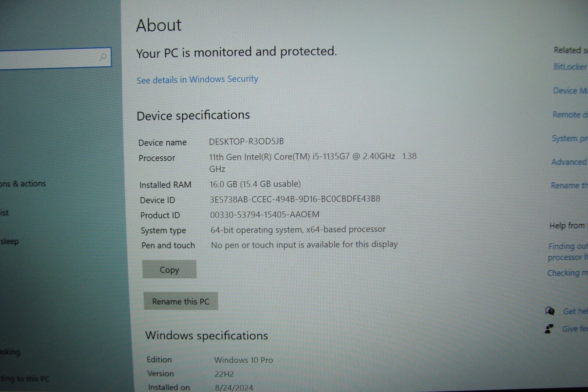
Task: Copy the device specifications
Action: click(169, 270)
